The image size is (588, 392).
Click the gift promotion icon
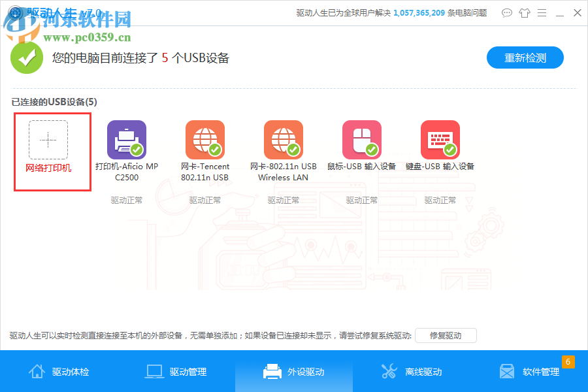click(525, 12)
